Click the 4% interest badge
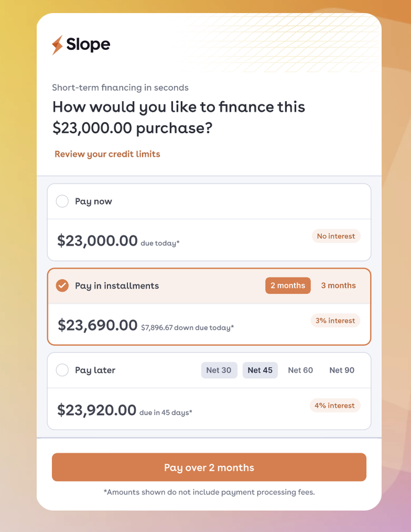 [x=335, y=405]
